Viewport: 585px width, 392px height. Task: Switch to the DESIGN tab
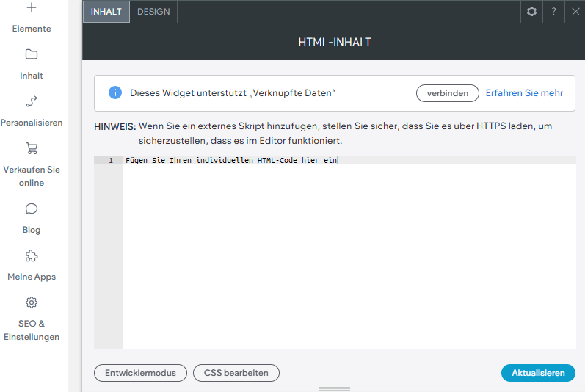[x=153, y=12]
